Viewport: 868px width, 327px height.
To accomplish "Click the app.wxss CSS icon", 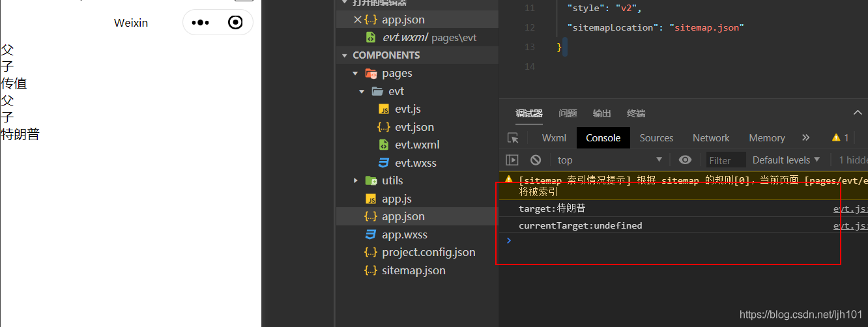I will [371, 235].
